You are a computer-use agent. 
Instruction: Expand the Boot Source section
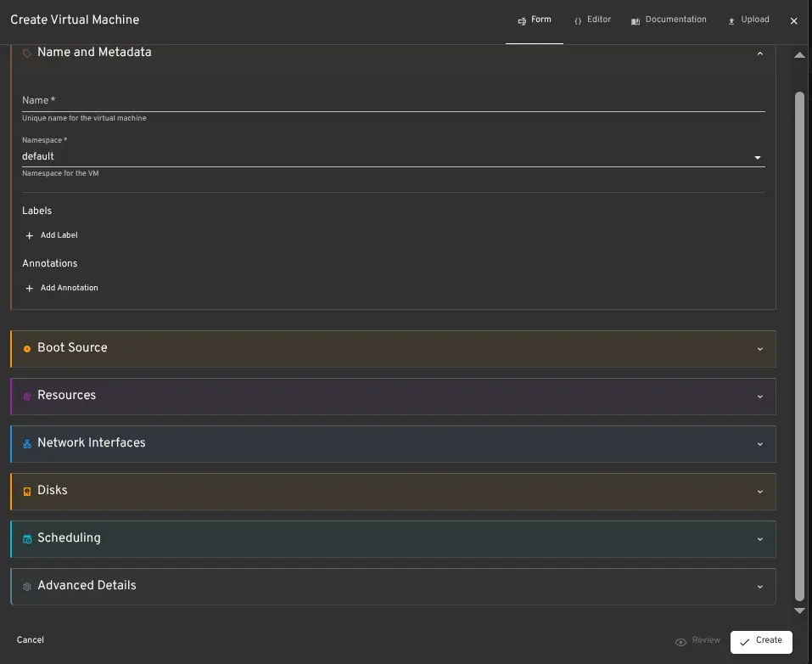coord(759,349)
